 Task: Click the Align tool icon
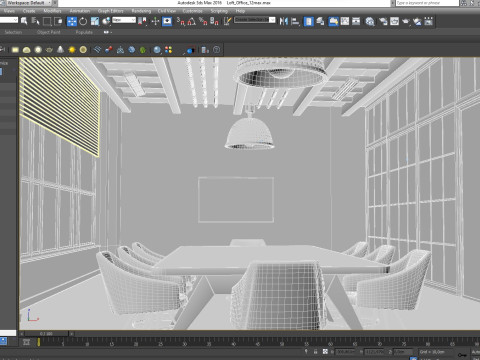[295, 22]
